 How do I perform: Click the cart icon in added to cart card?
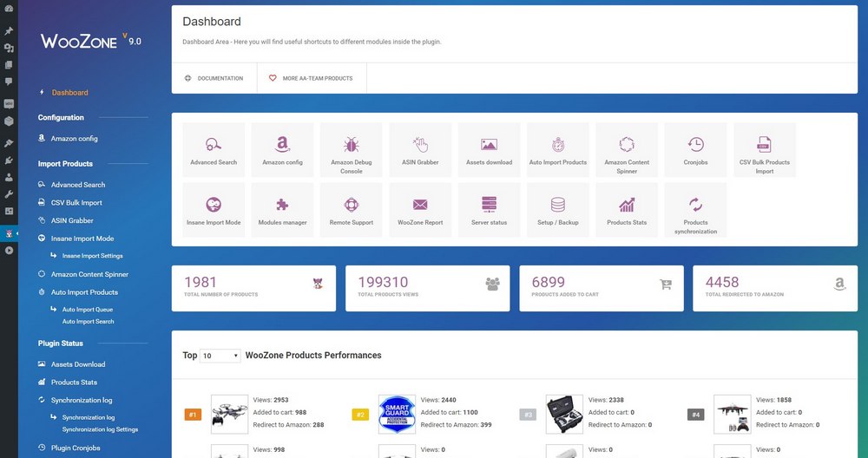(x=666, y=285)
